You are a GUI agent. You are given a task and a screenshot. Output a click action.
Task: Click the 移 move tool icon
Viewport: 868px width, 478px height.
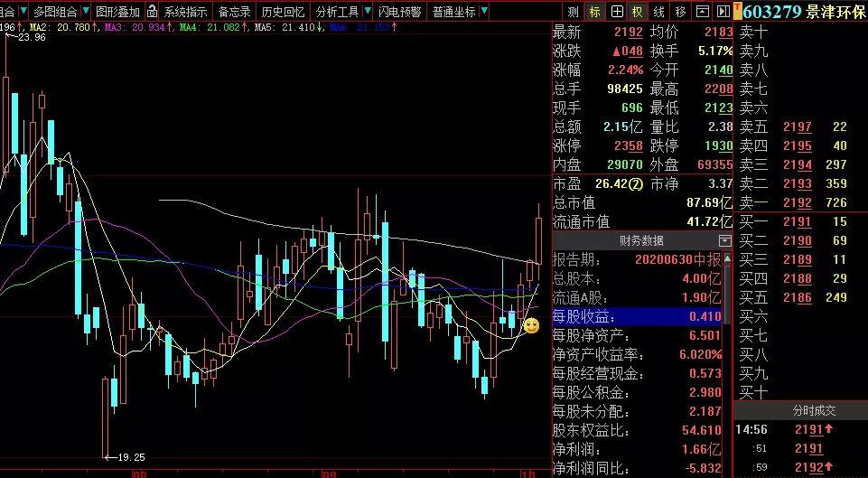(680, 12)
